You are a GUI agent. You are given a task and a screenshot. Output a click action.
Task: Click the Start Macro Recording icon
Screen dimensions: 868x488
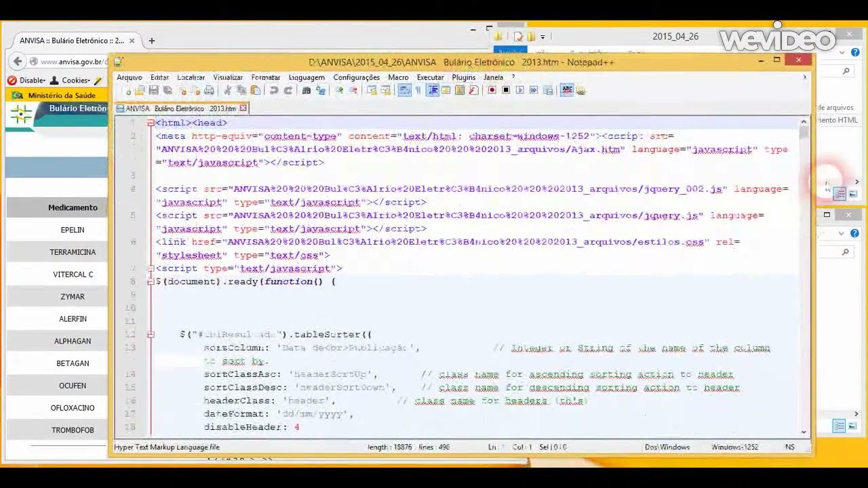(x=492, y=90)
